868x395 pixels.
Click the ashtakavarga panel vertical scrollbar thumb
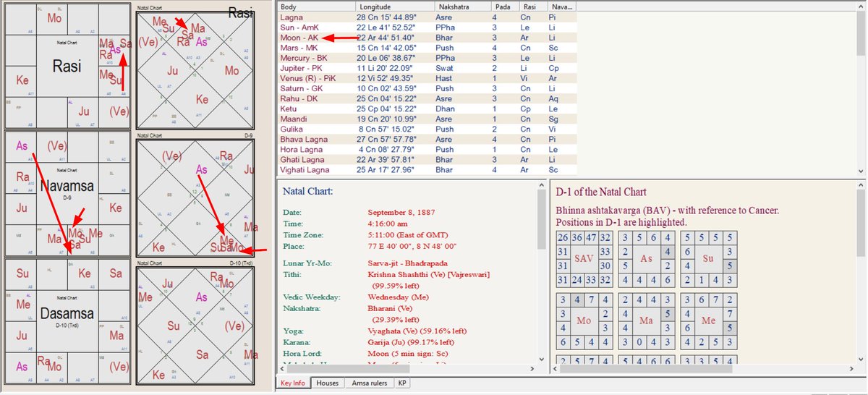861,224
